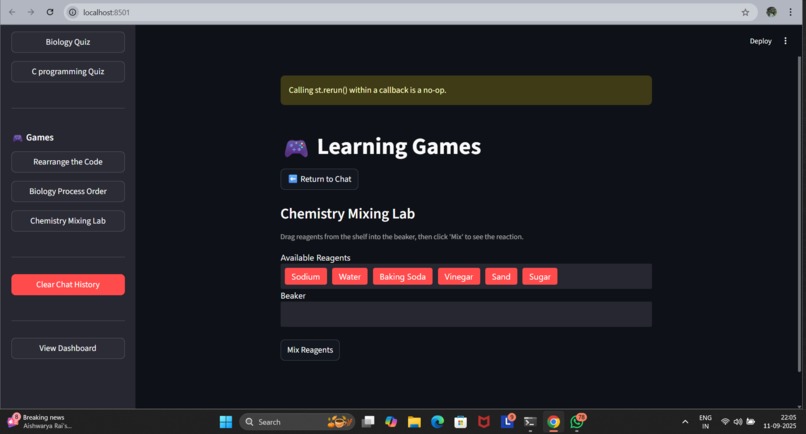
Task: Open WhatsApp from taskbar
Action: [x=577, y=422]
